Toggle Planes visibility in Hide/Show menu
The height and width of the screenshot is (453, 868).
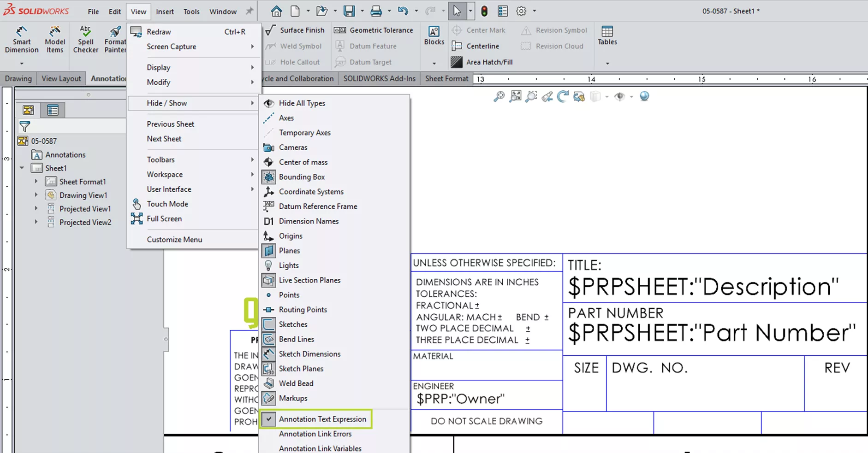click(289, 251)
